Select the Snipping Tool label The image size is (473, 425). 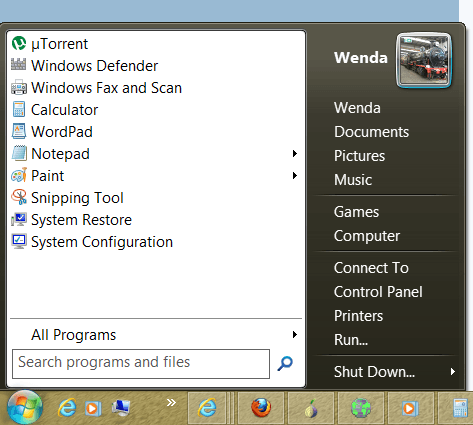77,198
